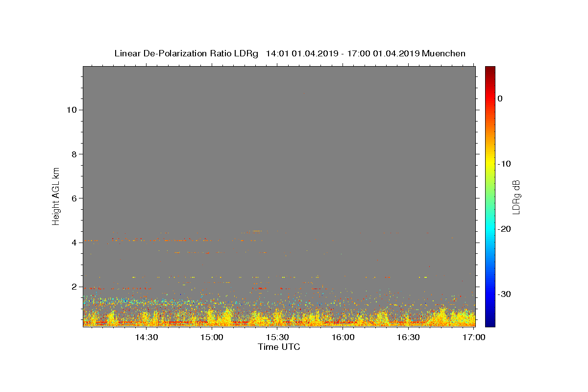Click the 'Muenchen' station name in title

click(x=443, y=53)
